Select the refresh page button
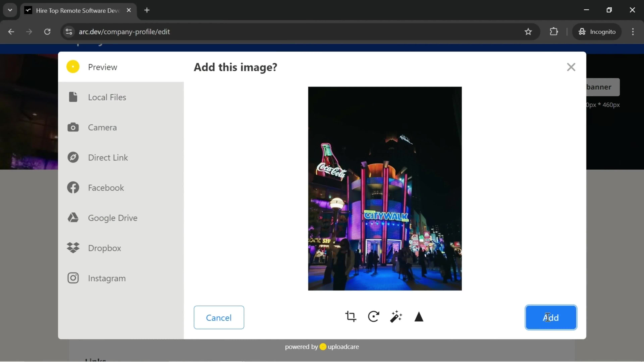 pyautogui.click(x=47, y=31)
